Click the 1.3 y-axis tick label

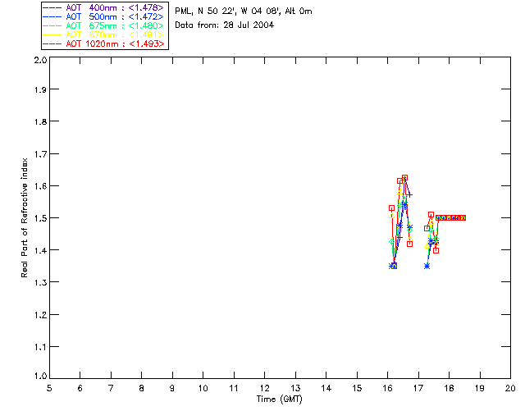40,282
